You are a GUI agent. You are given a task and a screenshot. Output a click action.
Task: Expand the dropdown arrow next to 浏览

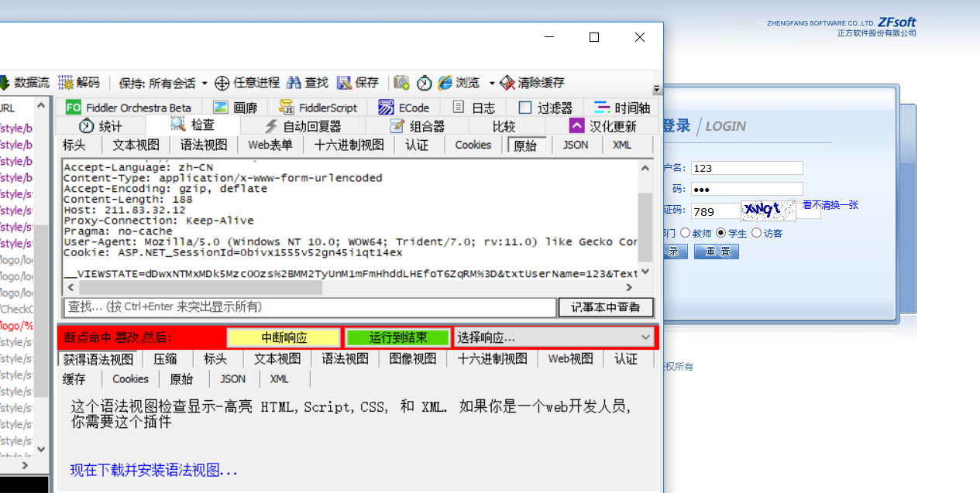(491, 83)
